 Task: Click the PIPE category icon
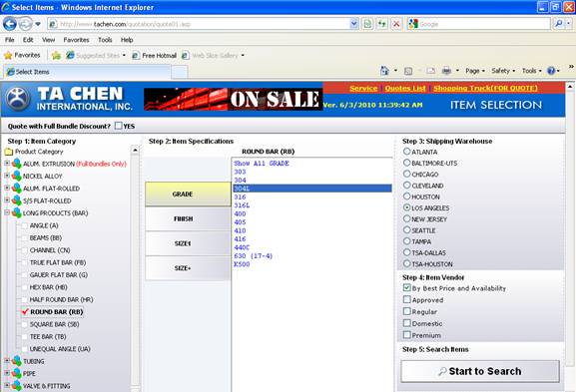pyautogui.click(x=17, y=373)
